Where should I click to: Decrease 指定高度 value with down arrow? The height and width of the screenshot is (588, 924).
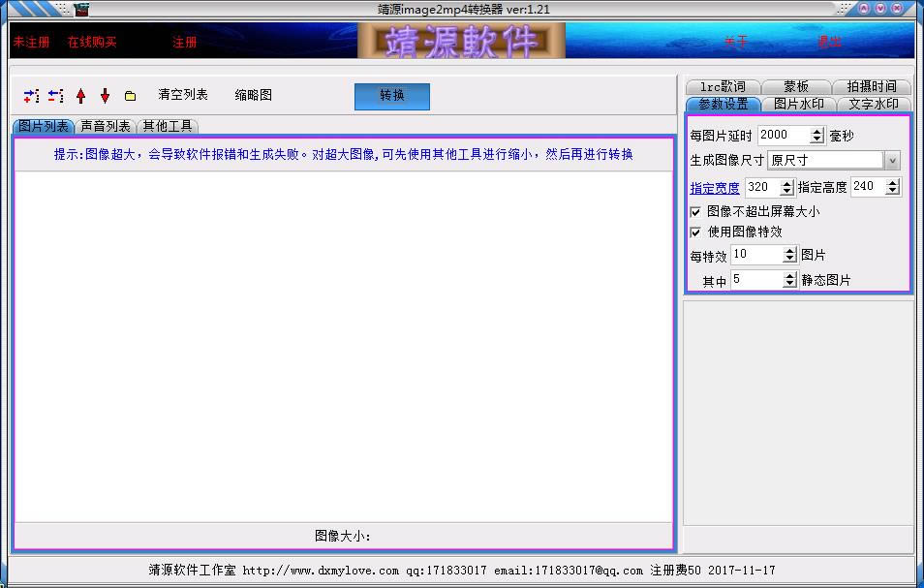pyautogui.click(x=893, y=192)
